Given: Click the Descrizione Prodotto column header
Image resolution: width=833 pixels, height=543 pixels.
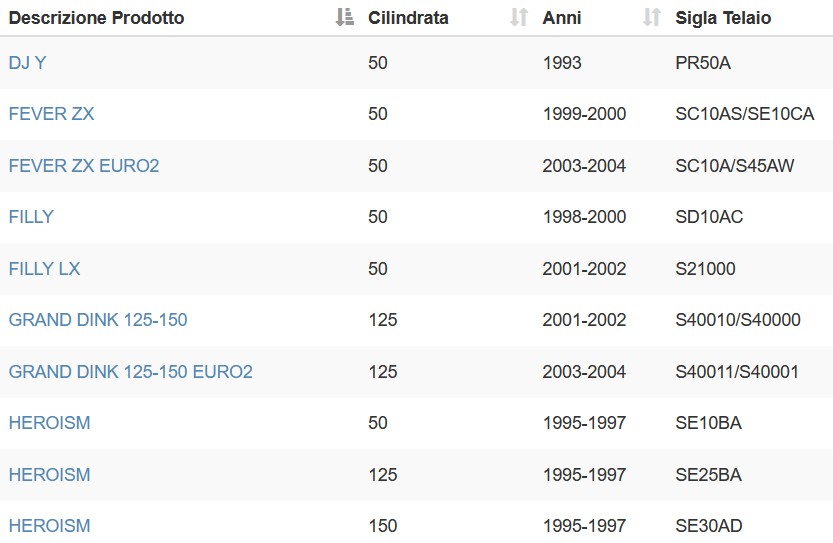Looking at the screenshot, I should pyautogui.click(x=97, y=18).
